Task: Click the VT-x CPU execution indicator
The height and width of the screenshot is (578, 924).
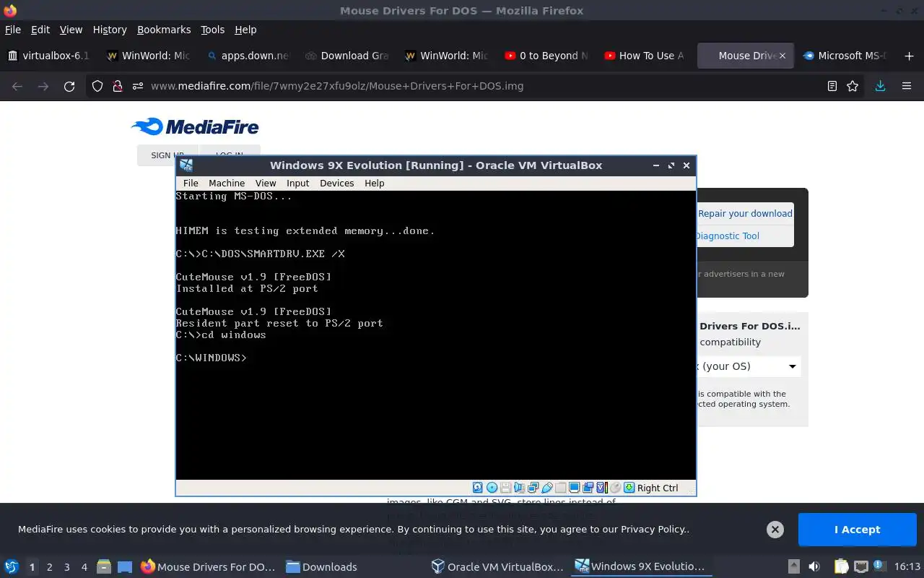Action: click(602, 488)
